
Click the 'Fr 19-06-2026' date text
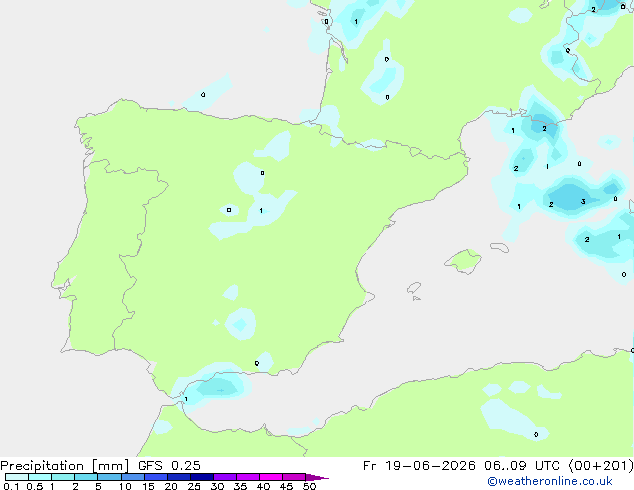[x=419, y=466]
